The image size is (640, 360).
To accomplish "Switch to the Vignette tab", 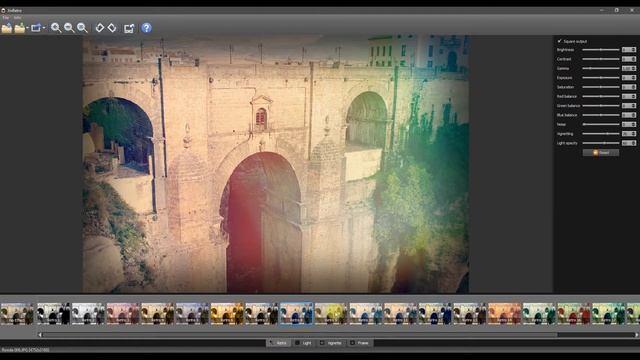I will [x=331, y=343].
